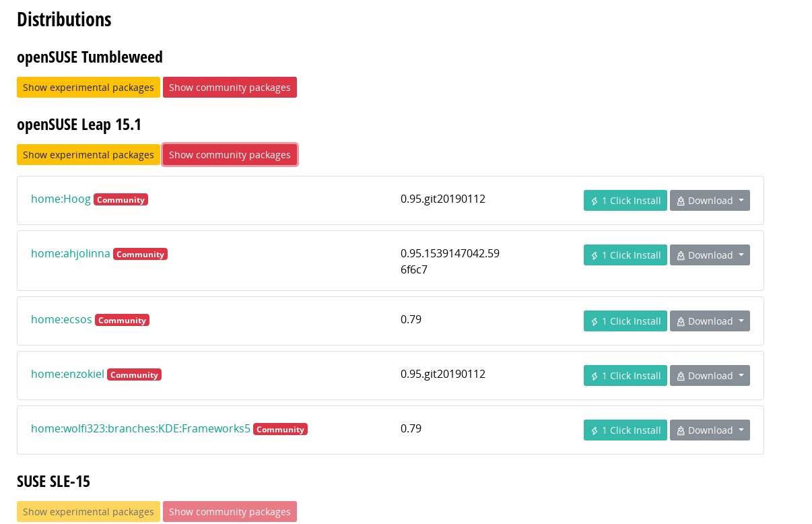The width and height of the screenshot is (812, 524).
Task: Open the home:ecsos project link
Action: [61, 319]
